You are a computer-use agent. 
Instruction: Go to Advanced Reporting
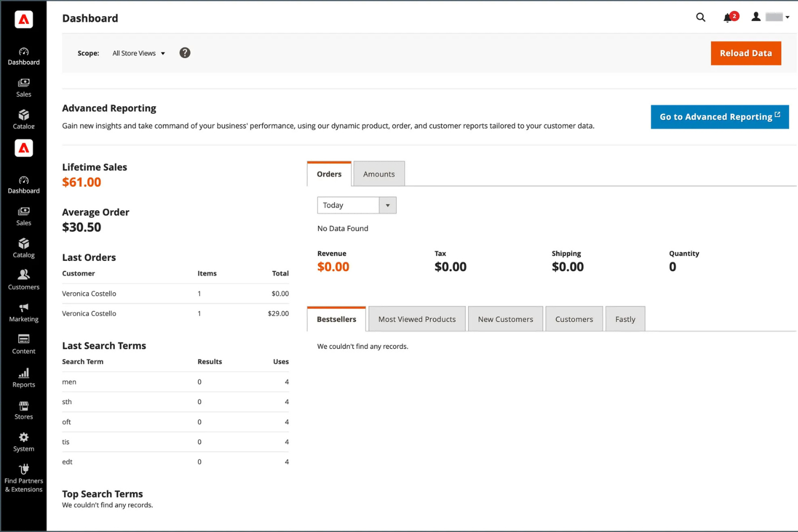pos(719,116)
